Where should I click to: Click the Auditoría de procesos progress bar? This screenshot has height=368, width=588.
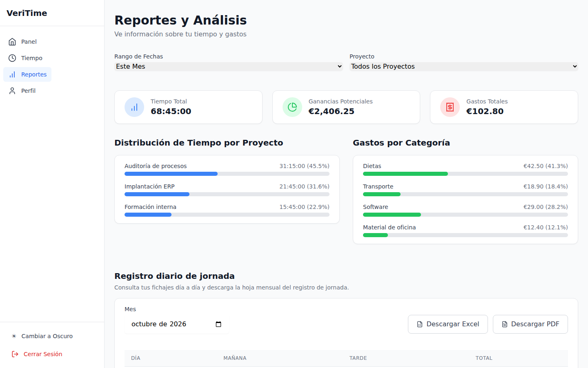(x=227, y=174)
